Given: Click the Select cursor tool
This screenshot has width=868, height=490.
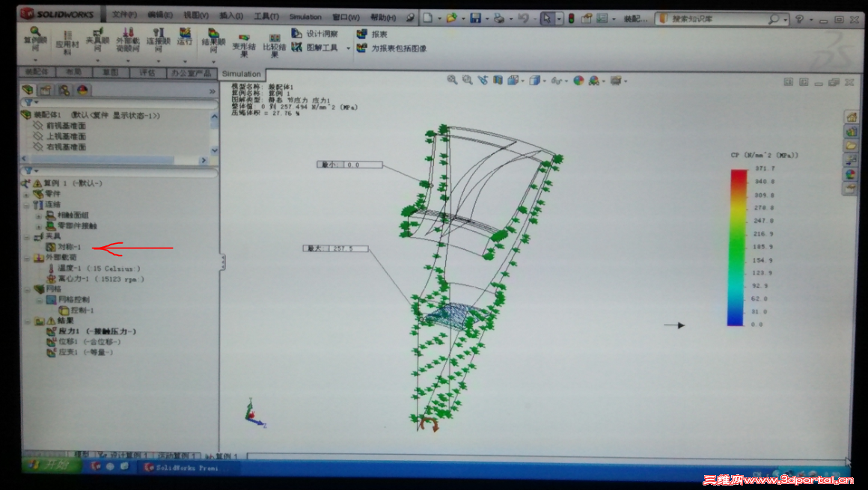Looking at the screenshot, I should click(x=547, y=18).
